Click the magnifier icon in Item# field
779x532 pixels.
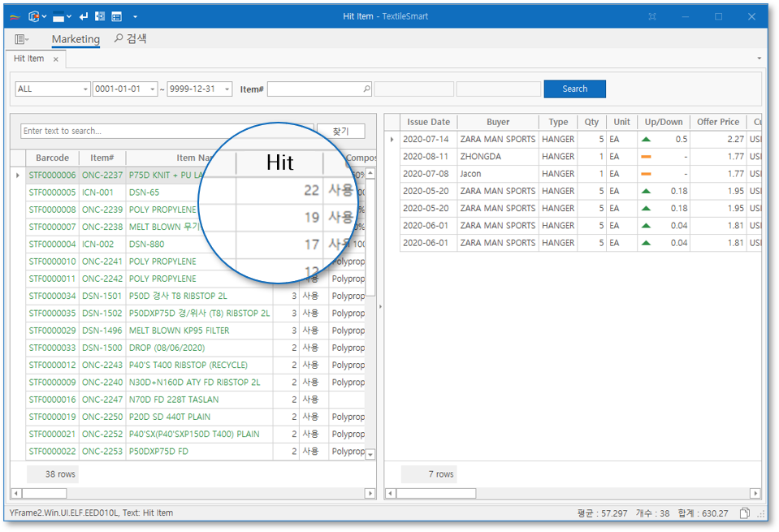366,89
